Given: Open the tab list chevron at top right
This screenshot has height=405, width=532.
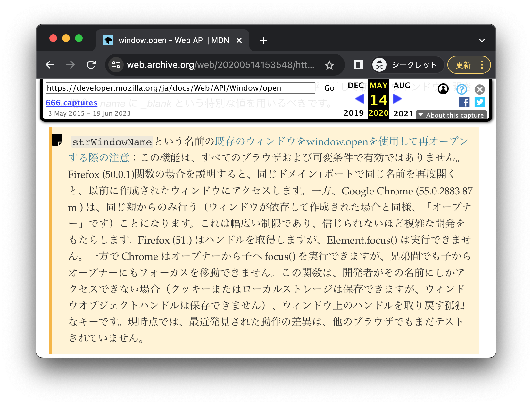Looking at the screenshot, I should click(x=482, y=40).
